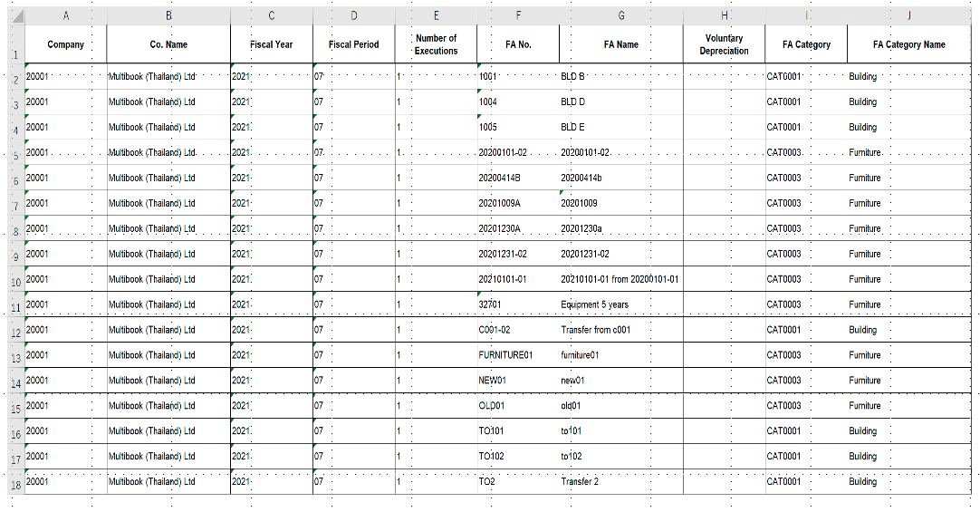Click the FA Category header cell
Screen dimensions: 980x512
tap(806, 44)
